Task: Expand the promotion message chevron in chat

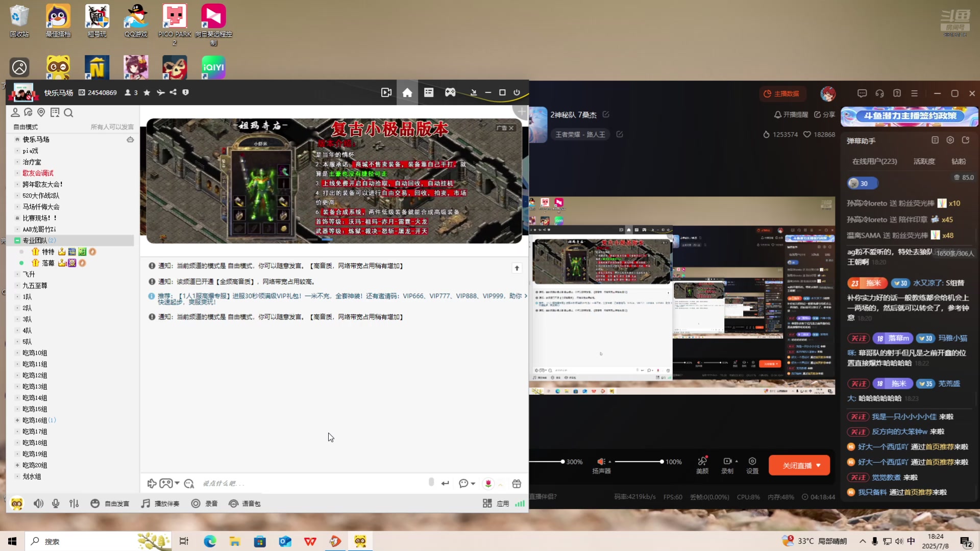Action: [525, 296]
